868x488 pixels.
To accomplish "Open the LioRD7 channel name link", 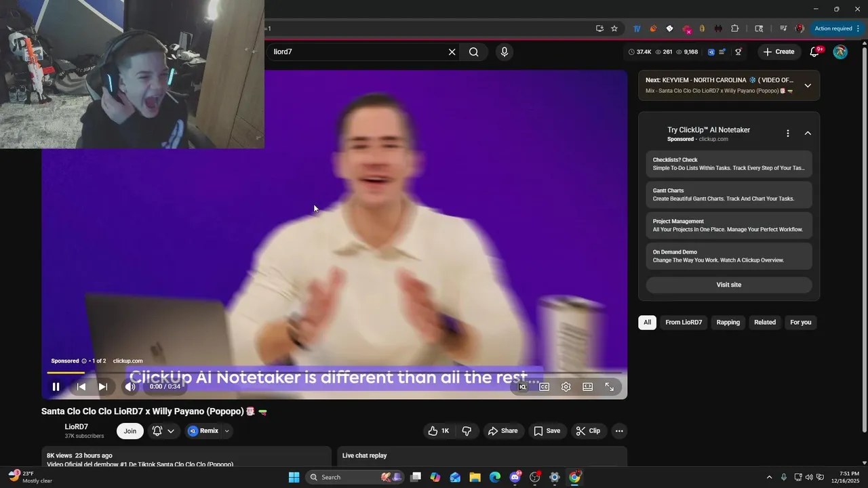I will pos(77,427).
